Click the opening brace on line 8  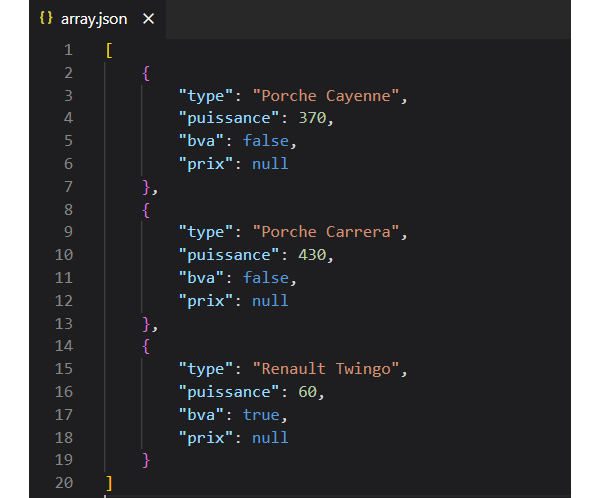point(146,210)
